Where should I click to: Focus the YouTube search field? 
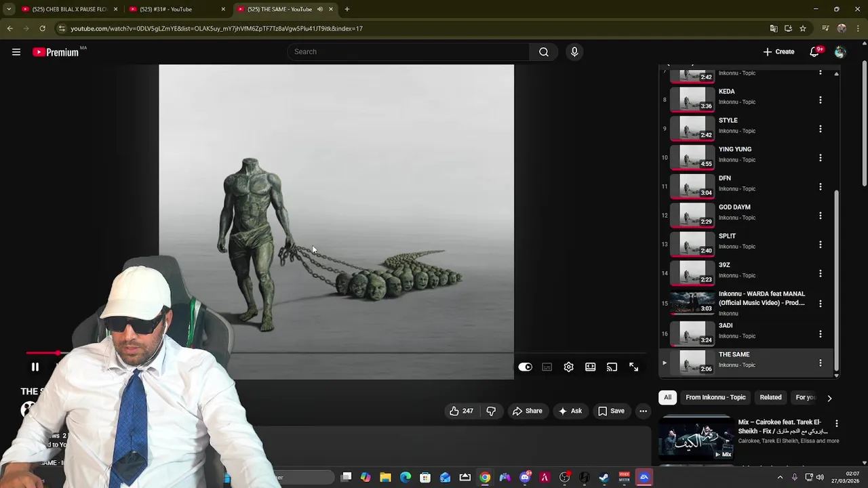[x=409, y=52]
